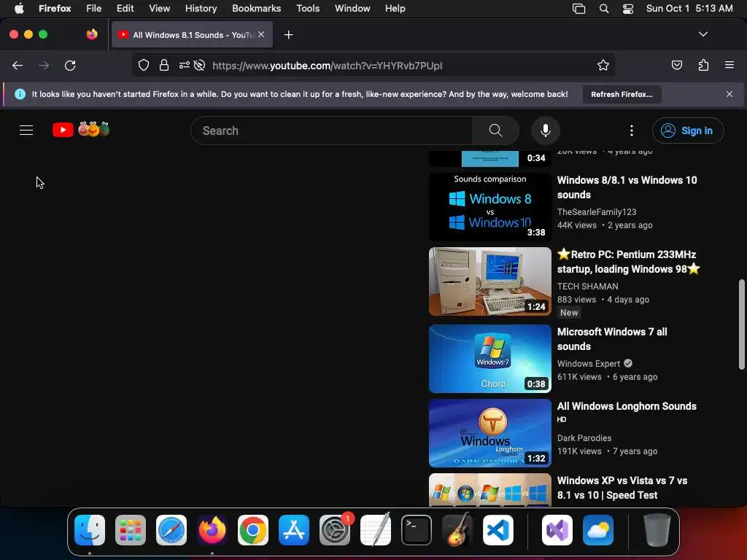
Task: Bookmark this page with the star
Action: pos(603,65)
